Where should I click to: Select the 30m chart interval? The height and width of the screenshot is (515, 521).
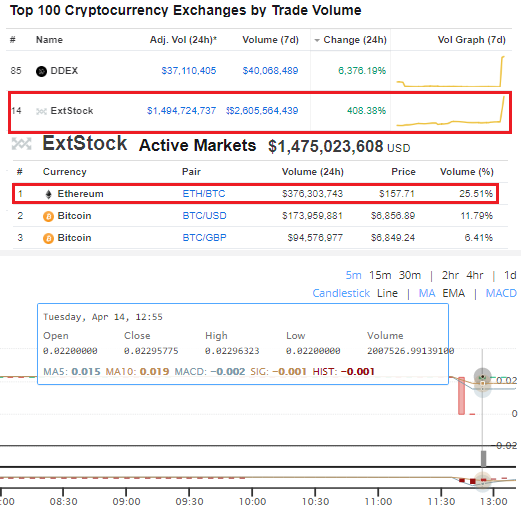pos(410,275)
